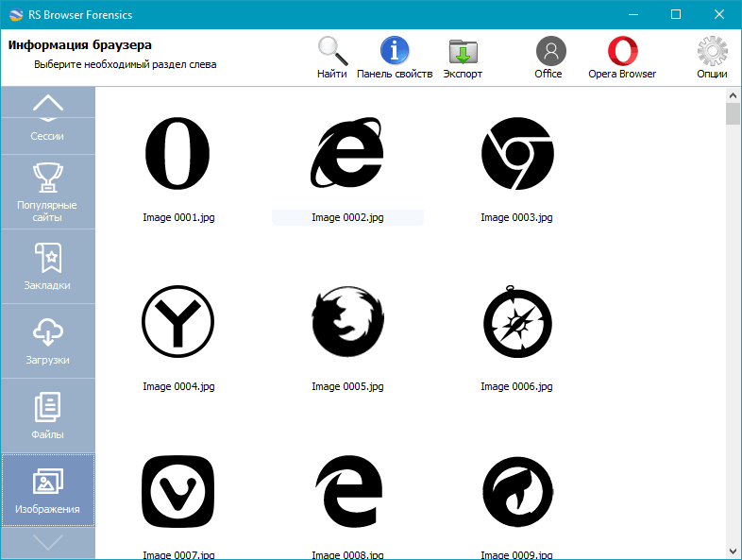Click the Image 0005.jpg file name
The image size is (742, 560).
click(347, 386)
